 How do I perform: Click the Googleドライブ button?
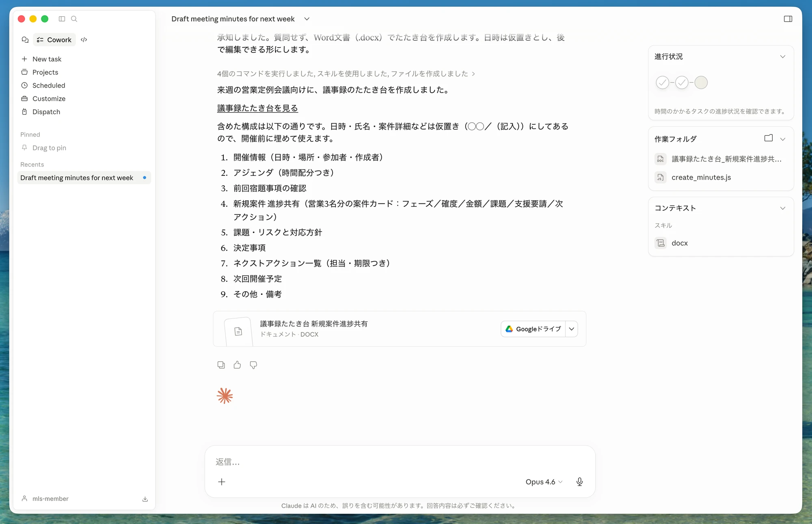coord(533,329)
